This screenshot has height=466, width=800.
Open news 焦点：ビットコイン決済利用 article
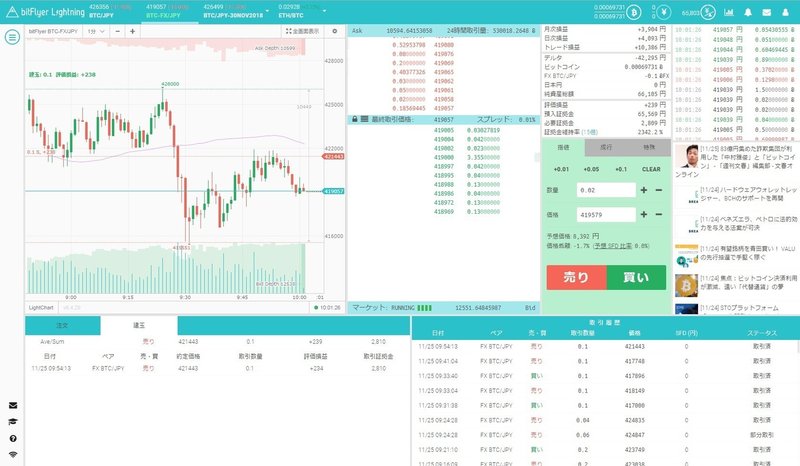[x=748, y=282]
